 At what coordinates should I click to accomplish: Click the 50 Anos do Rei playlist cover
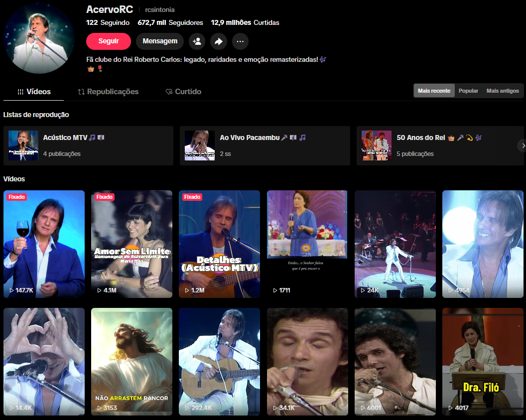point(377,145)
